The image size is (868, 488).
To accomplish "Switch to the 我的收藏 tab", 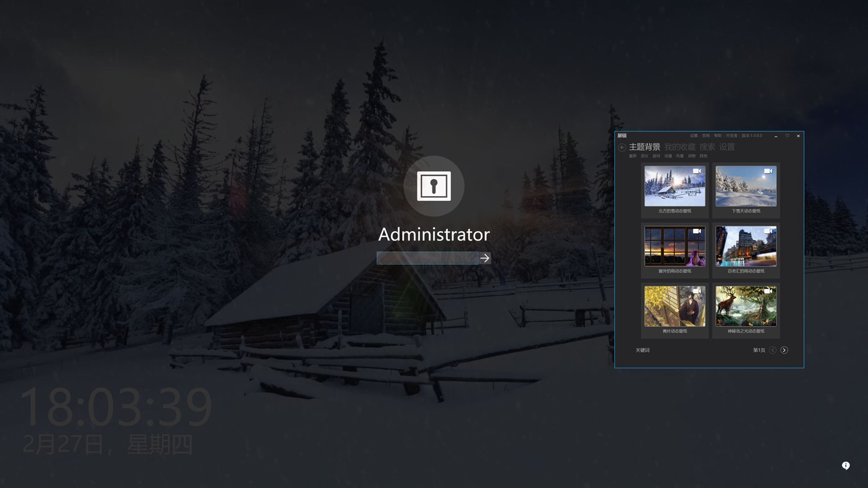I will click(679, 146).
